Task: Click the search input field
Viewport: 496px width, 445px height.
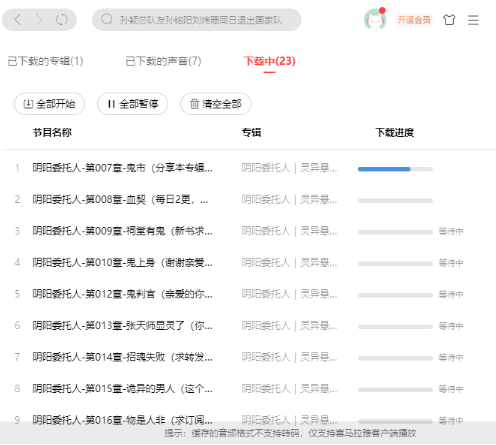Action: (x=197, y=20)
